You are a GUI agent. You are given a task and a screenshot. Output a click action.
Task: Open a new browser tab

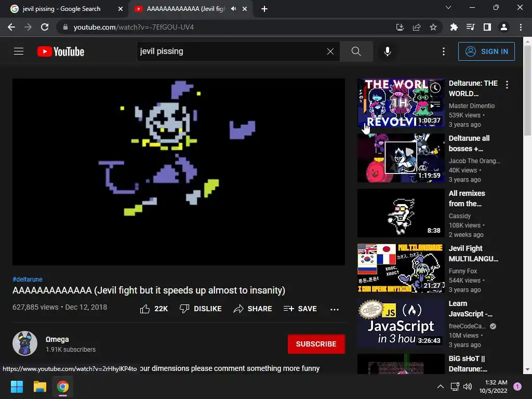coord(264,9)
